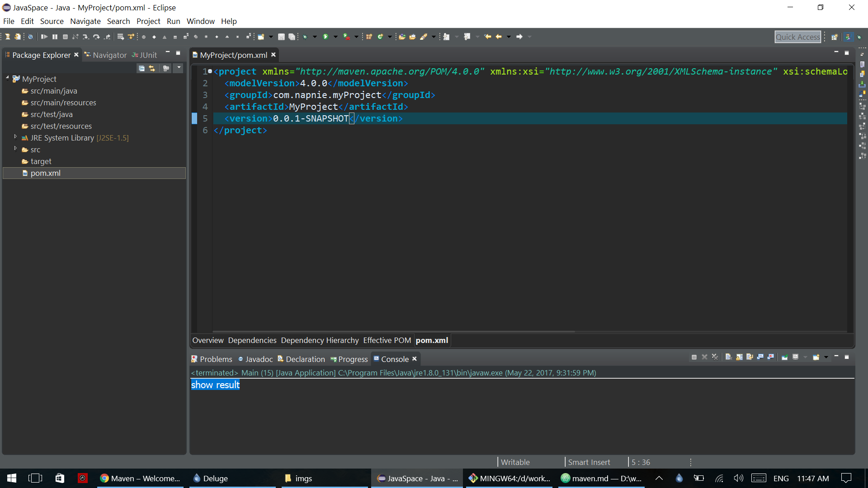Click the Open Type folder icon
Viewport: 868px width, 488px height.
(x=401, y=37)
